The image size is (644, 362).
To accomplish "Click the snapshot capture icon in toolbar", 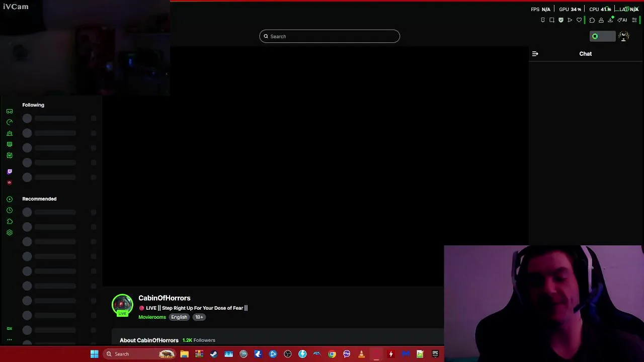I will pos(552,20).
